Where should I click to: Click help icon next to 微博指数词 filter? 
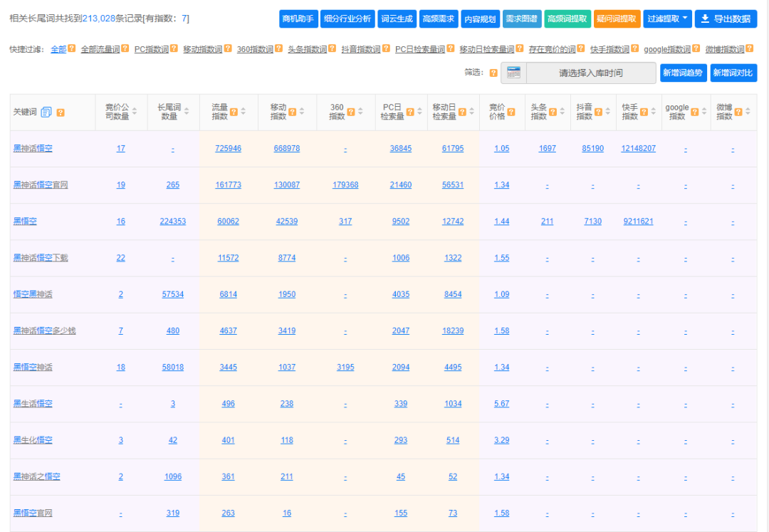(x=749, y=48)
